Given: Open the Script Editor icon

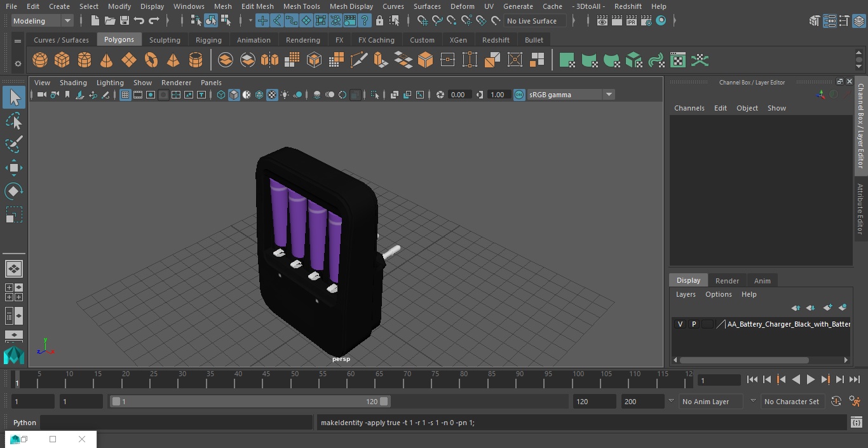Looking at the screenshot, I should (x=857, y=423).
